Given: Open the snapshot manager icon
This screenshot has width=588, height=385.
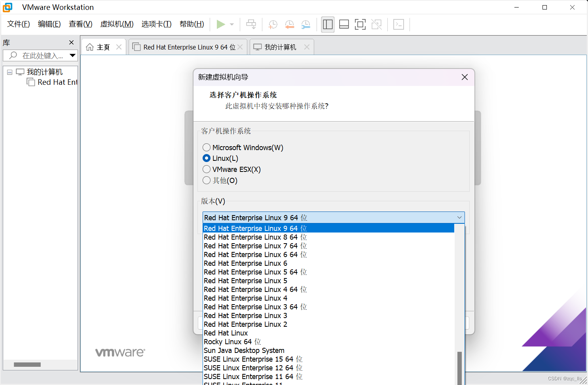Looking at the screenshot, I should 305,25.
